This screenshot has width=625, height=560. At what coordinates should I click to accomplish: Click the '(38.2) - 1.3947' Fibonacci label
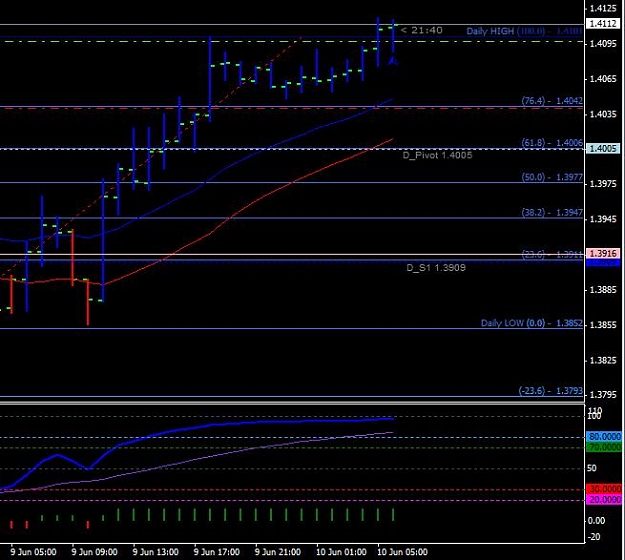[552, 212]
